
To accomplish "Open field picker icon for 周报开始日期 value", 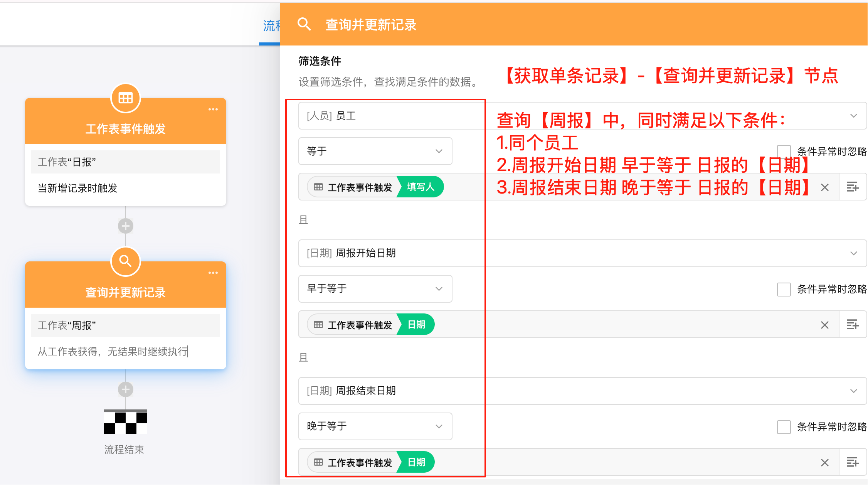I will tap(853, 325).
